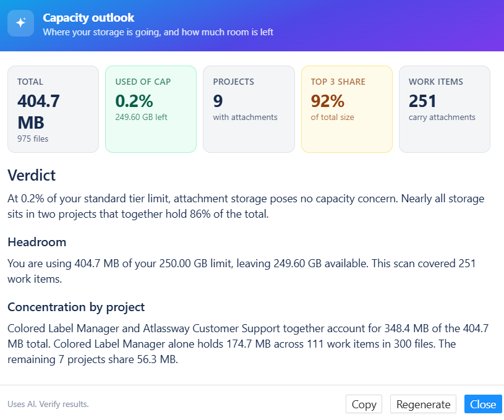Select the PROJECTS 9 card
Viewport: 504px width, 420px height.
pos(249,109)
